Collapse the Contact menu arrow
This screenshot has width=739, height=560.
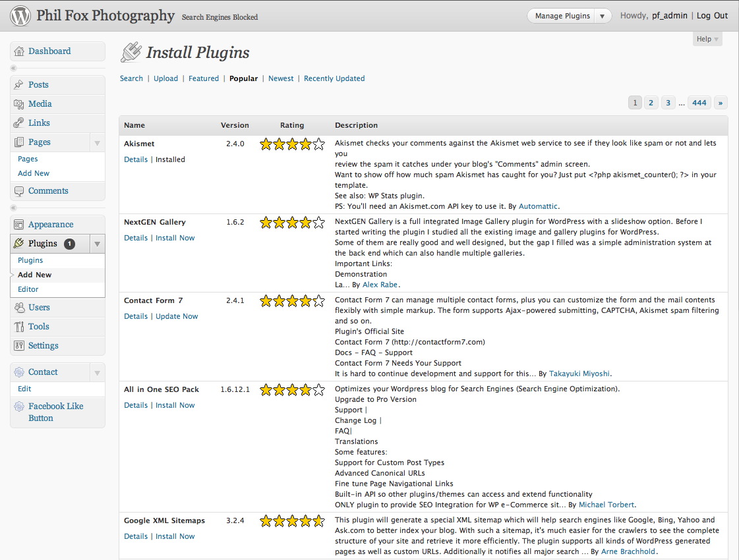tap(97, 373)
